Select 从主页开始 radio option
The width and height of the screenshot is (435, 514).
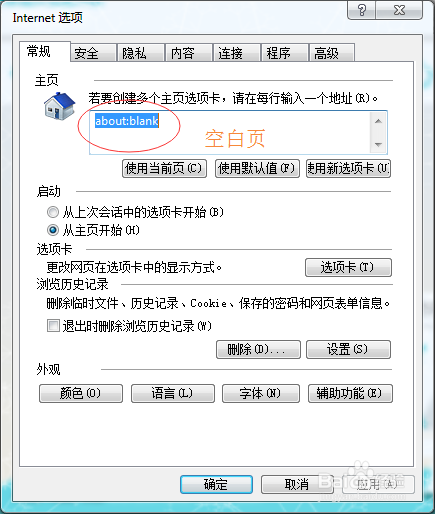click(53, 230)
